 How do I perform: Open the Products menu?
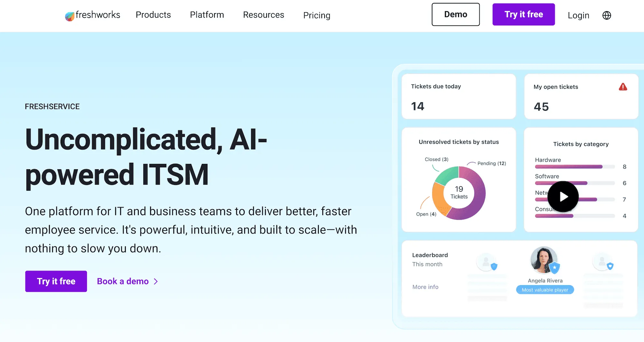click(153, 15)
